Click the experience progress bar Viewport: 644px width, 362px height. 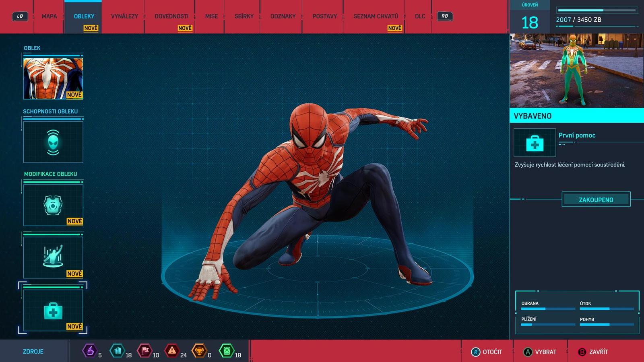tap(597, 10)
